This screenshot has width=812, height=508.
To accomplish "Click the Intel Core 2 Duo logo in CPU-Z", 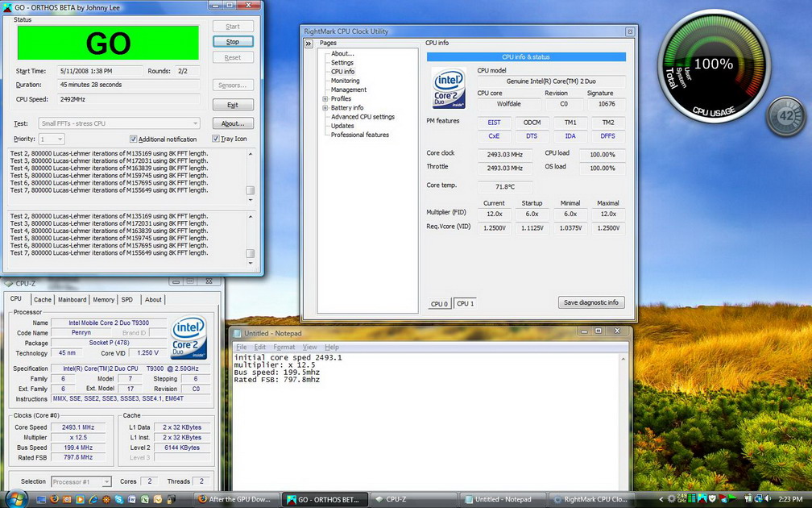I will click(x=189, y=338).
